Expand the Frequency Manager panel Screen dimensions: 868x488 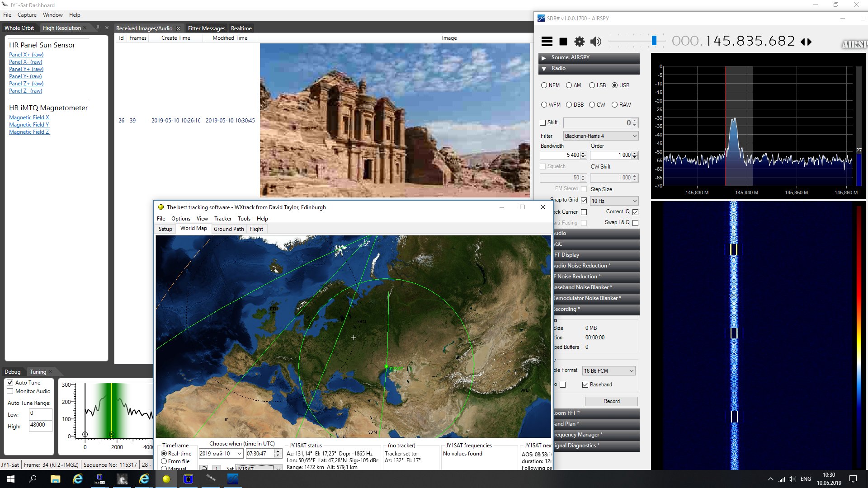pos(596,435)
